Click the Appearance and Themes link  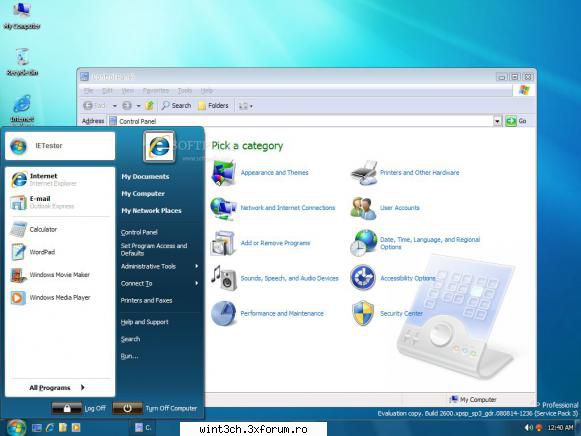pos(275,173)
